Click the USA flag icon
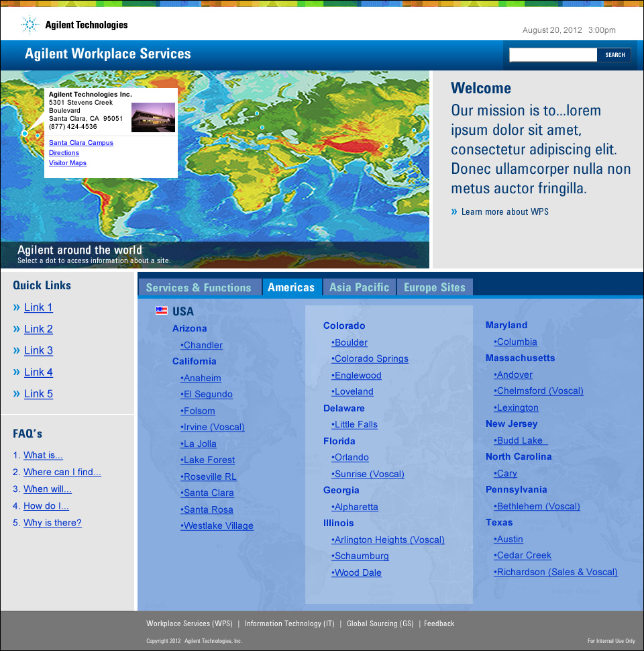 click(162, 311)
